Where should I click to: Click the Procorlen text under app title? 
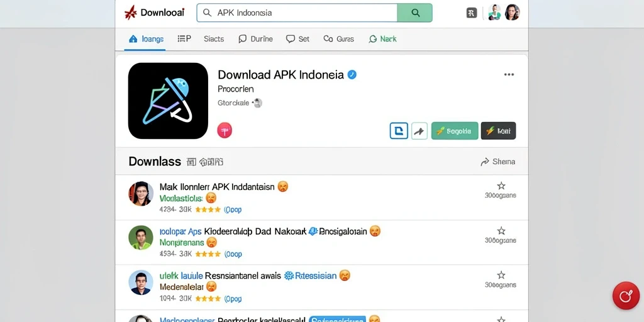236,89
